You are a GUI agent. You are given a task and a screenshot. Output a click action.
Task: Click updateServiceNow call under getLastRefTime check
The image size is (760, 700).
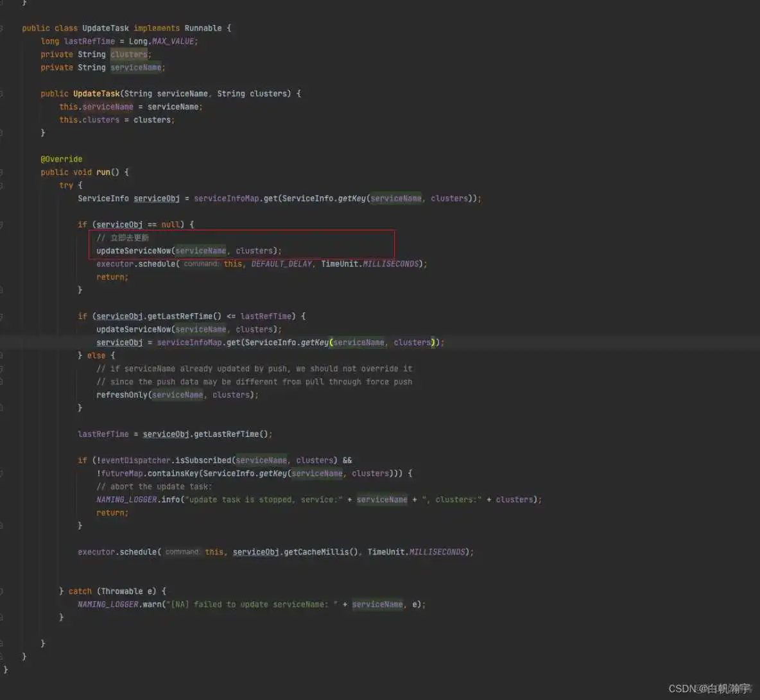tap(189, 329)
